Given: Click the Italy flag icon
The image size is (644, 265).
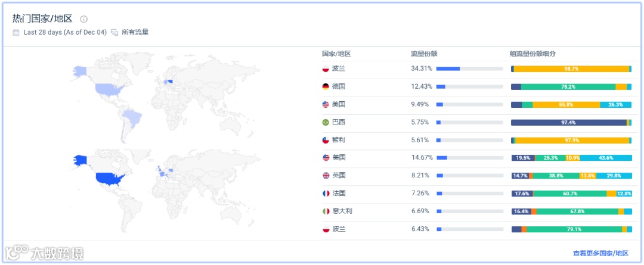Looking at the screenshot, I should 326,211.
